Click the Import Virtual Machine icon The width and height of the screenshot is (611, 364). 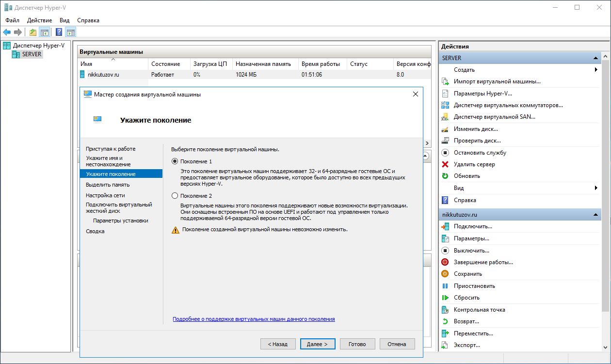[445, 81]
